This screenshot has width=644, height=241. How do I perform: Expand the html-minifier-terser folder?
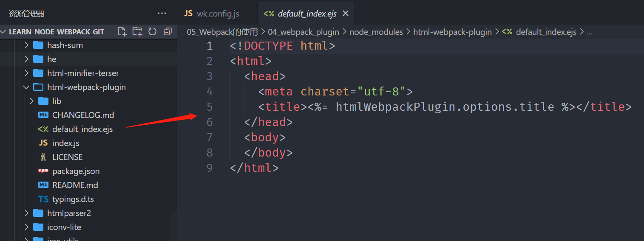(83, 73)
